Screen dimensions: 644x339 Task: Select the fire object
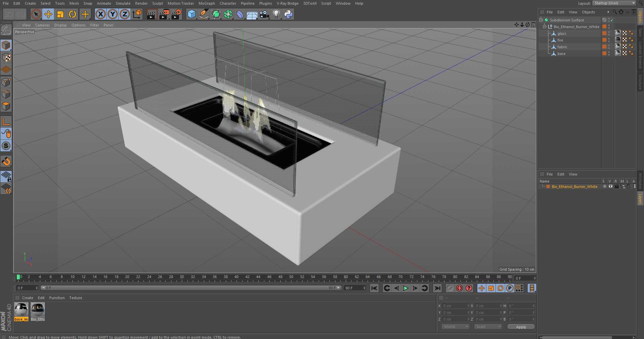(560, 40)
